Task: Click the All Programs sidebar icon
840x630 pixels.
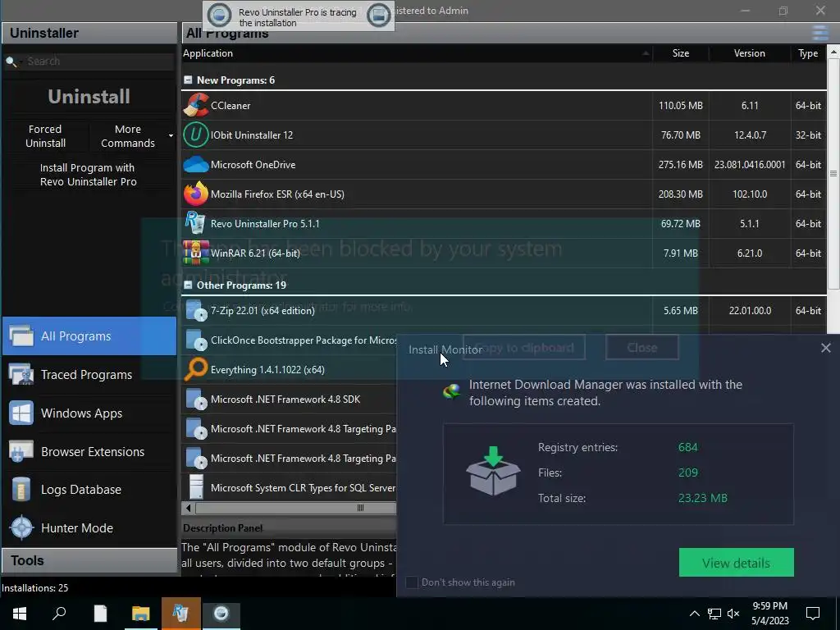Action: tap(21, 336)
